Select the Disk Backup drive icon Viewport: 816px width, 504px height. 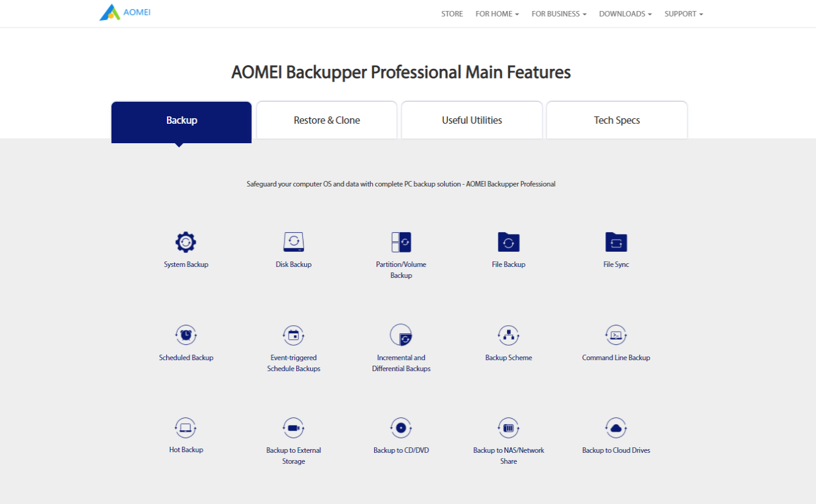click(293, 242)
